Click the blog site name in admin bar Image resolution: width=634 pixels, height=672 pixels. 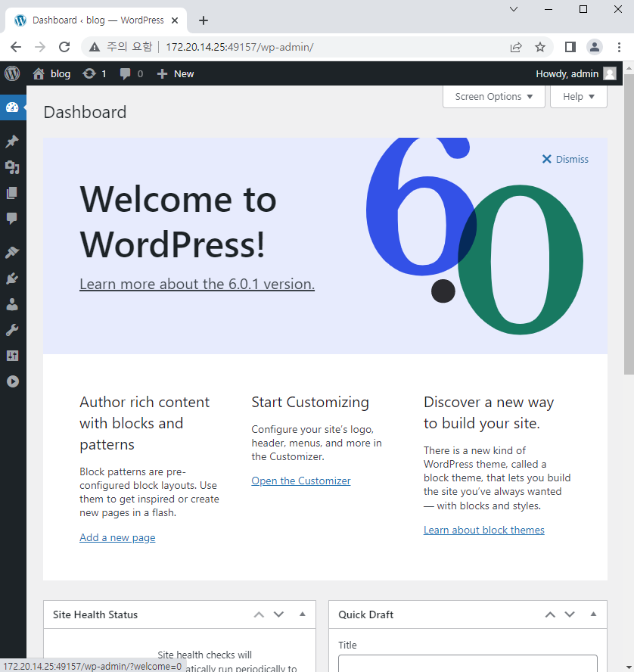(61, 73)
